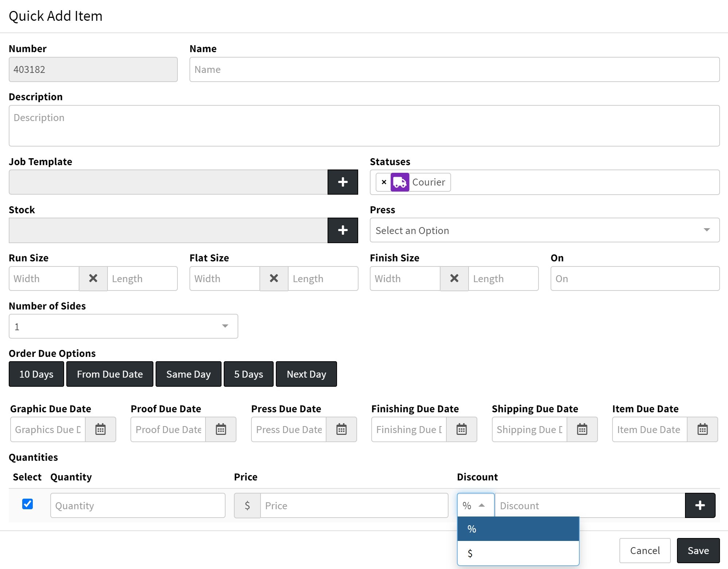
Task: Open the Shipping Due Date calendar icon
Action: pos(582,429)
